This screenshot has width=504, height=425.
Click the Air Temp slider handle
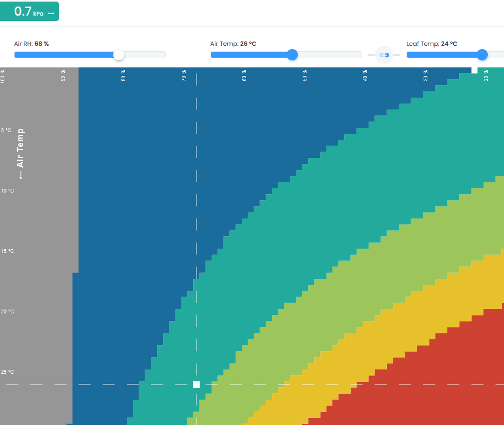click(x=292, y=55)
